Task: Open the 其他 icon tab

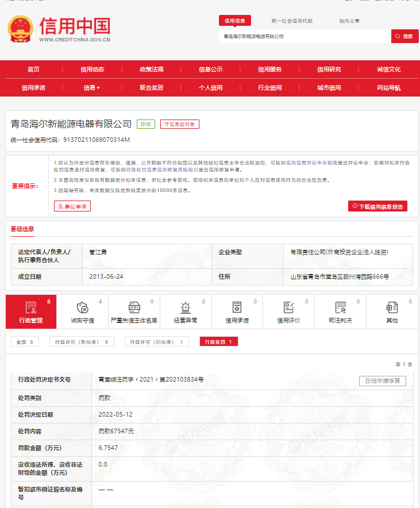Action: point(392,311)
